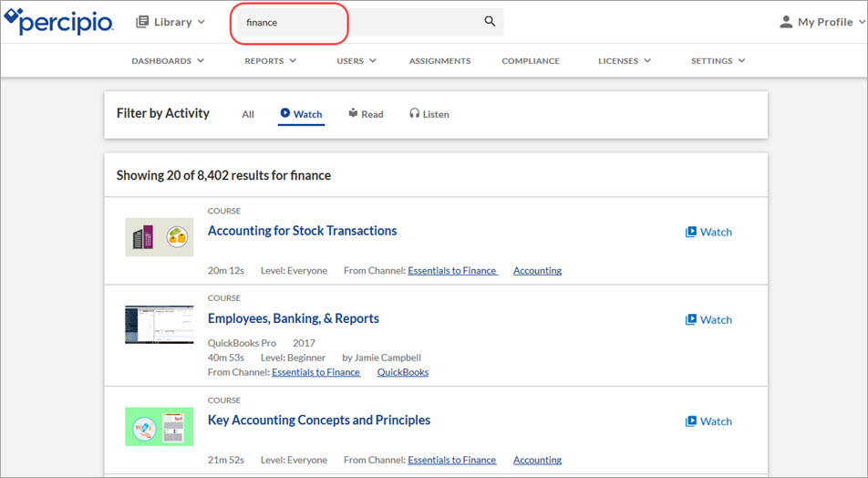Filter results by Read activity
868x478 pixels.
click(x=366, y=114)
